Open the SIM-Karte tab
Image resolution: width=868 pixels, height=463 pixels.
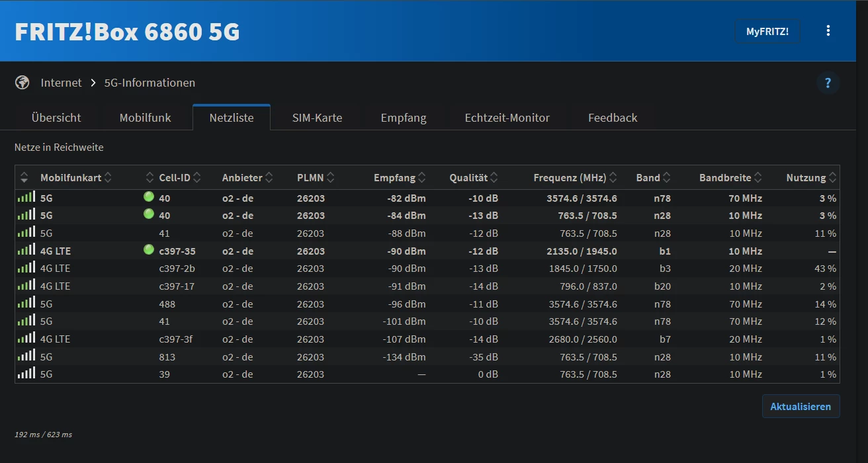tap(317, 118)
